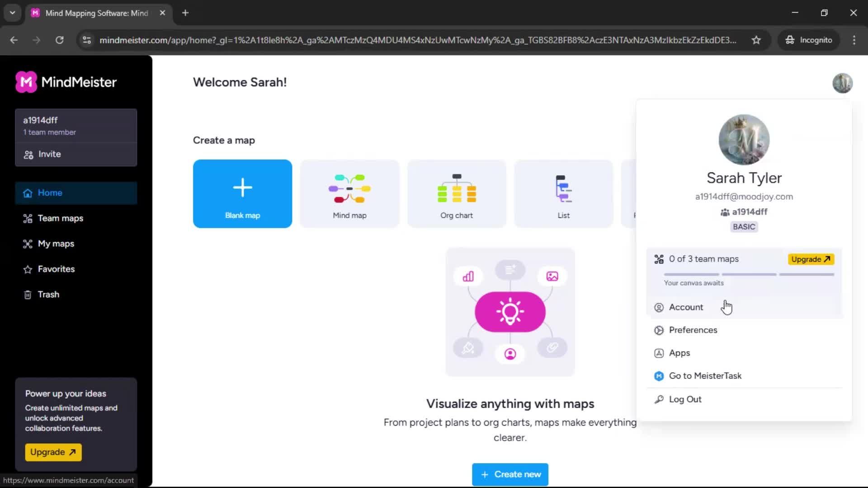Open Account from profile menu
This screenshot has height=488, width=868.
click(745, 307)
